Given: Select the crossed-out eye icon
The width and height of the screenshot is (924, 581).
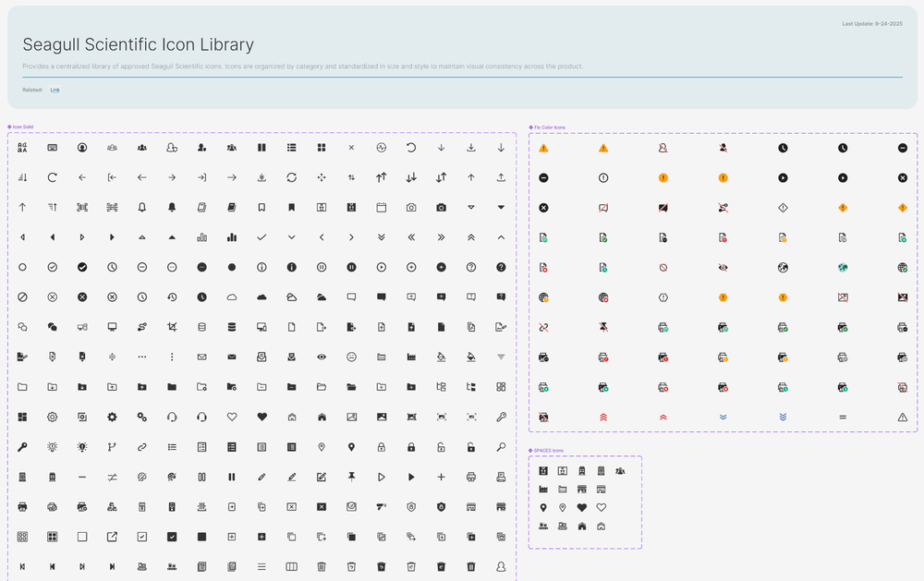Looking at the screenshot, I should tap(723, 268).
